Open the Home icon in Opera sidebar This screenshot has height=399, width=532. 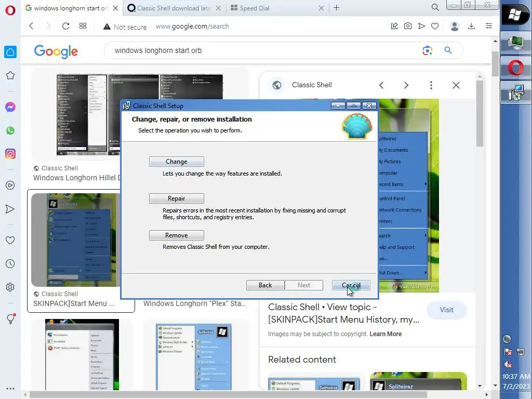click(10, 52)
